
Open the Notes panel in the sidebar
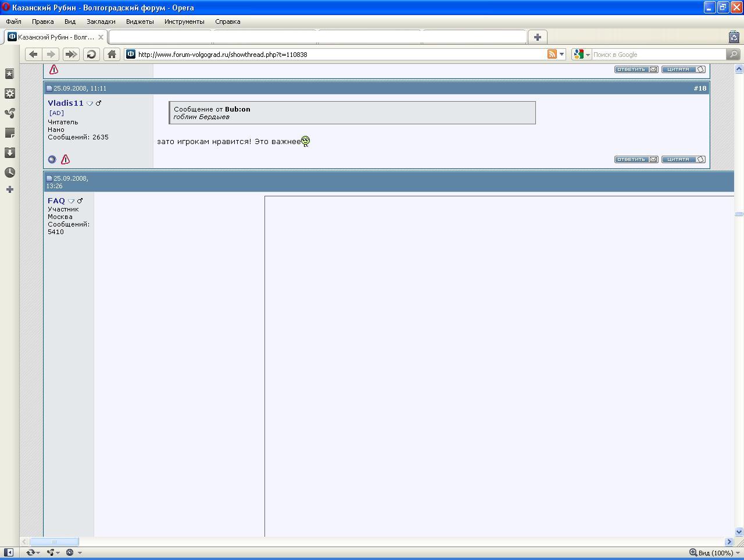pyautogui.click(x=9, y=133)
